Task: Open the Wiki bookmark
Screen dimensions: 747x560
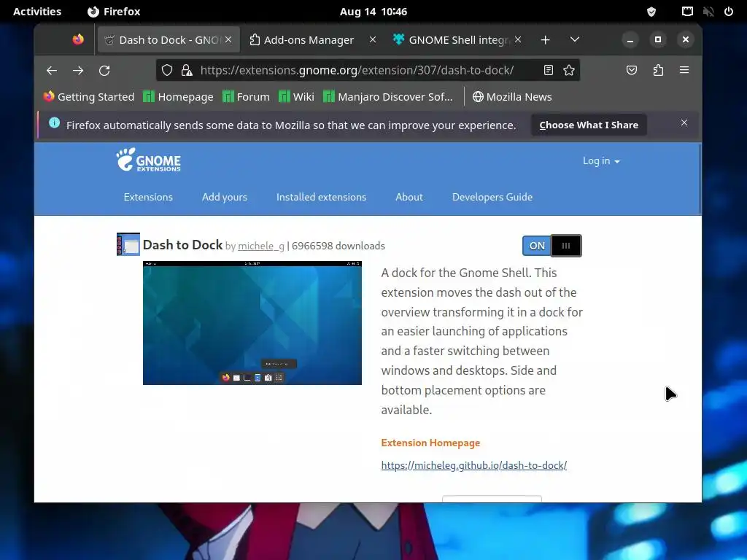Action: click(296, 97)
